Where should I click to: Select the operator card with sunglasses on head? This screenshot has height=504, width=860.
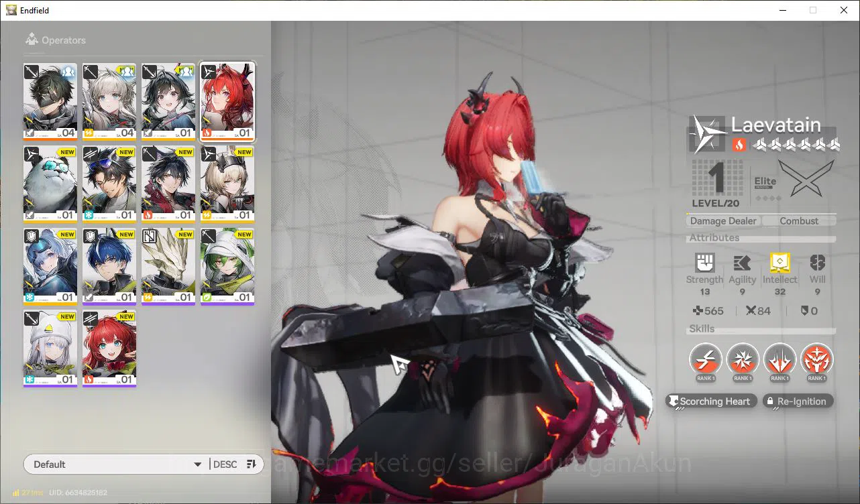point(109,184)
